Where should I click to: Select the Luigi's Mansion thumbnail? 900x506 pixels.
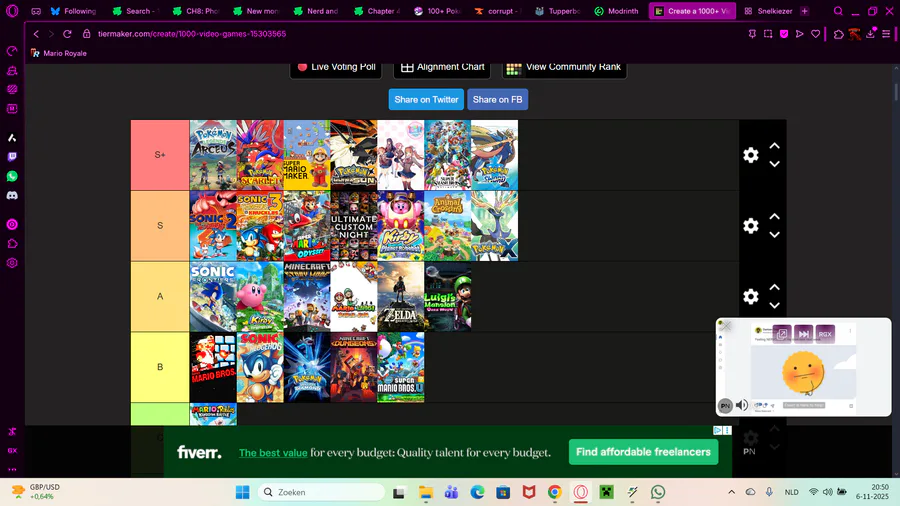(x=448, y=297)
